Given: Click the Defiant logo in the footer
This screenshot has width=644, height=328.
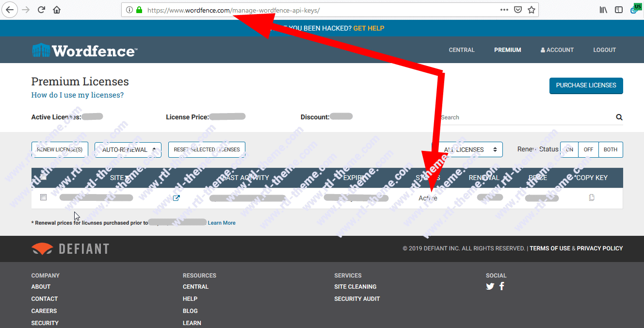Looking at the screenshot, I should click(70, 249).
